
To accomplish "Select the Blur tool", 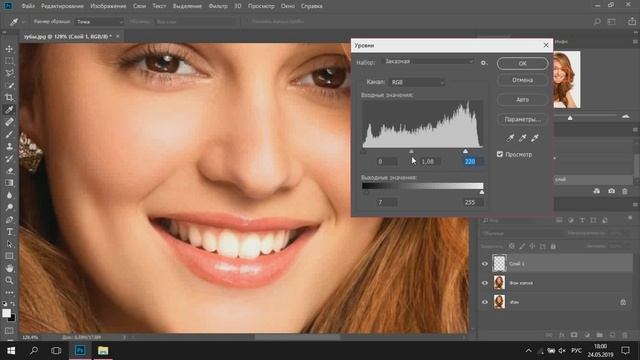I will point(9,195).
